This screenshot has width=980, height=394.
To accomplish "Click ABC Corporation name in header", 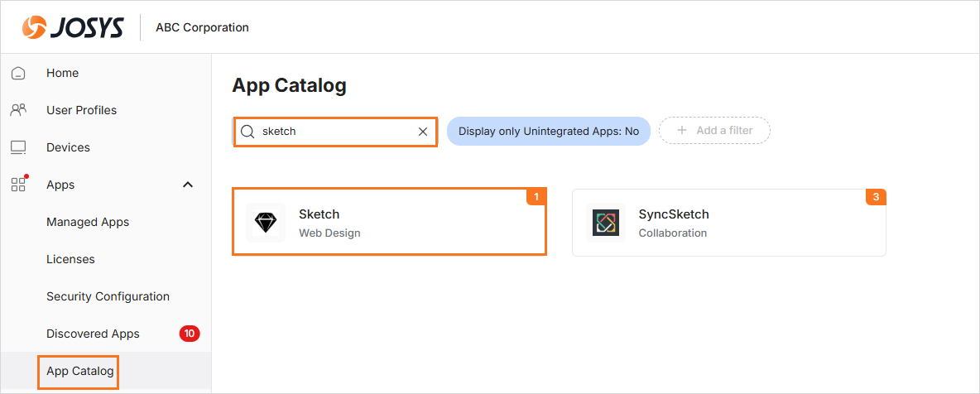I will (202, 27).
